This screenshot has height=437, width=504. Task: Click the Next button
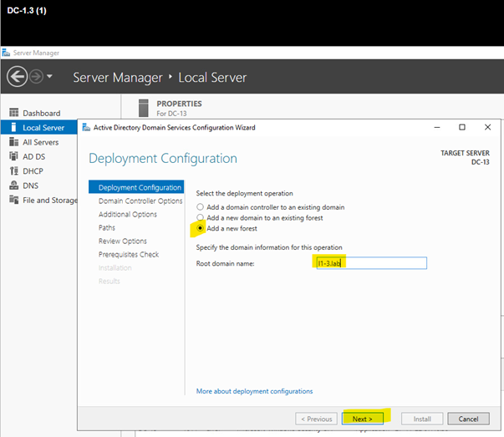point(362,419)
